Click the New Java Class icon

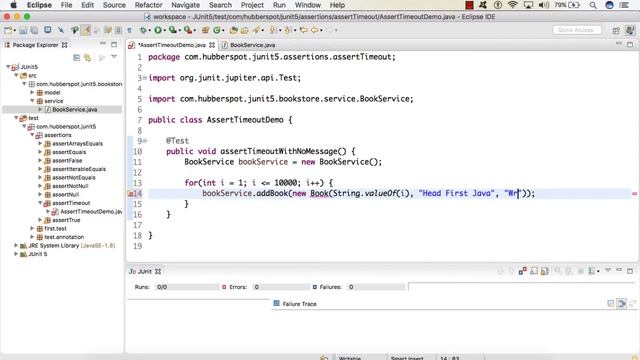[x=217, y=30]
